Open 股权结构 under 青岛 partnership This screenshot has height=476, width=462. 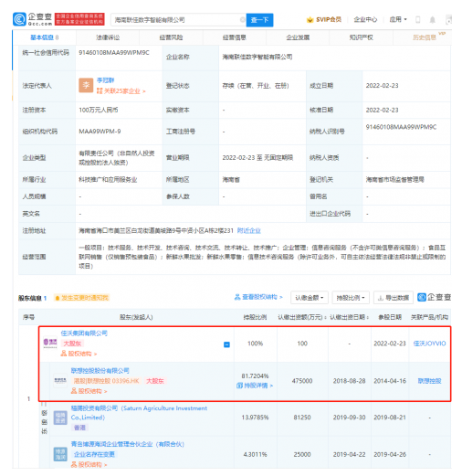pos(89,465)
